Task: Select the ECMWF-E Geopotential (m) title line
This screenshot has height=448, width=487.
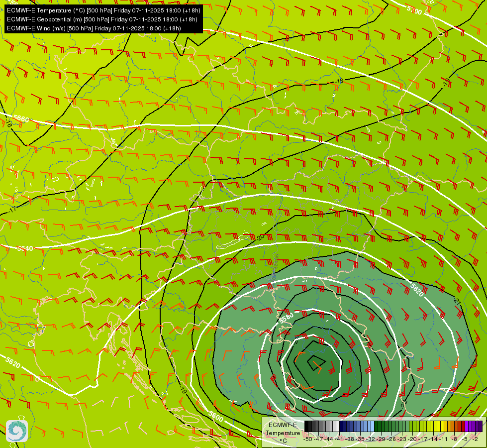Action: (102, 19)
